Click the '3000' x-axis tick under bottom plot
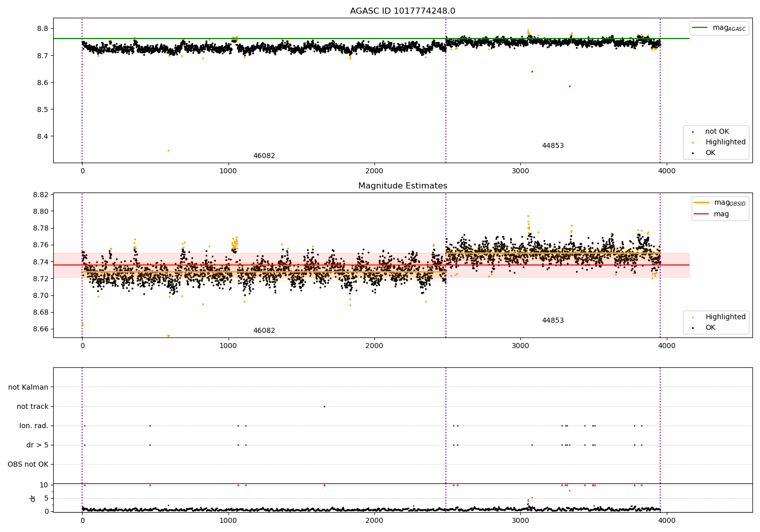 tap(521, 521)
